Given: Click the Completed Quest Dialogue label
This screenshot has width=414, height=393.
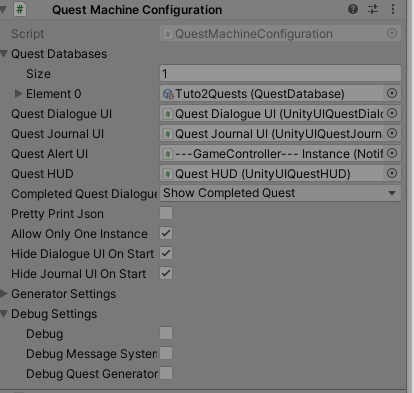Looking at the screenshot, I should coord(84,194).
